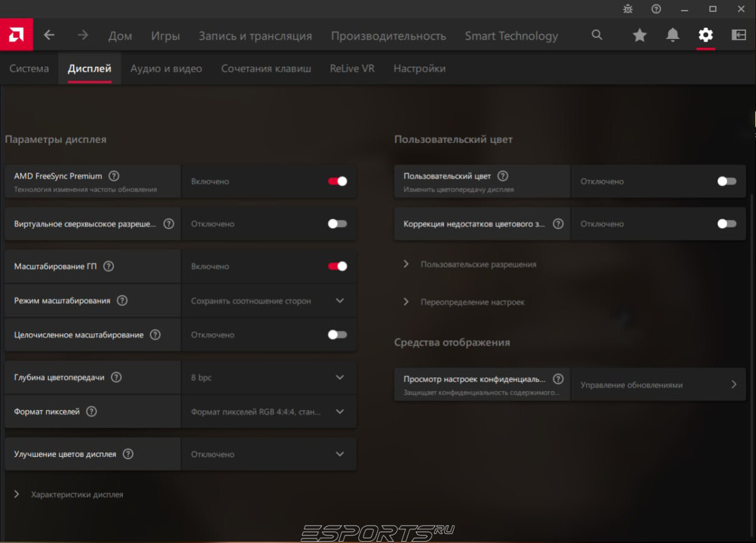
Task: Open Запись и трансляция menu
Action: click(x=255, y=36)
